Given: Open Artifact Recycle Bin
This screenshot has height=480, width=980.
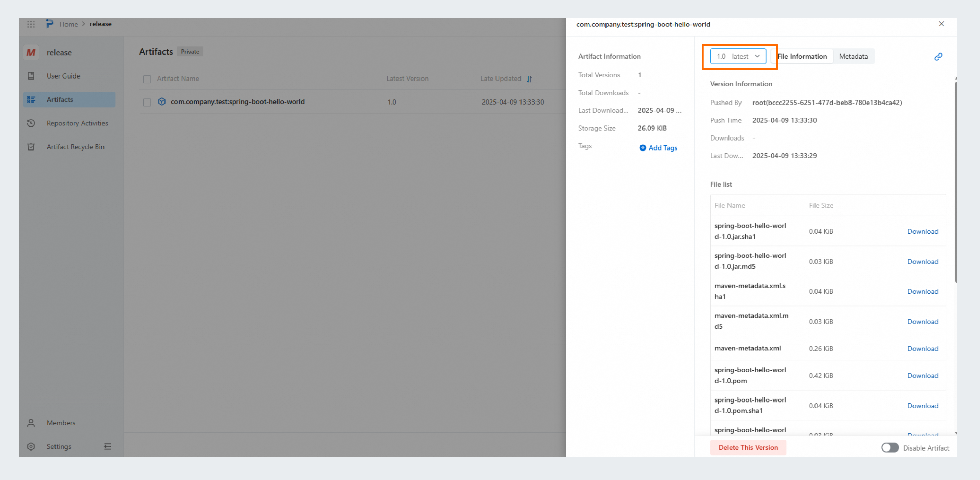Looking at the screenshot, I should coord(75,147).
